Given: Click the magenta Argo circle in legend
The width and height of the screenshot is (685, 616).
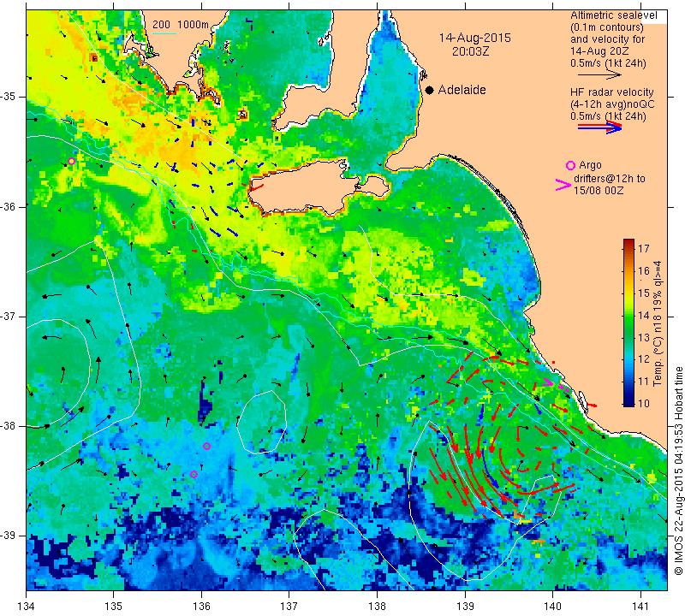Looking at the screenshot, I should point(570,165).
